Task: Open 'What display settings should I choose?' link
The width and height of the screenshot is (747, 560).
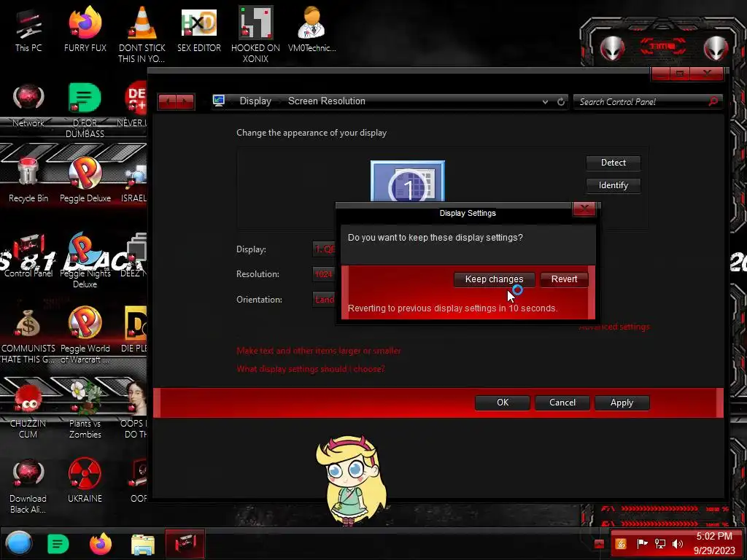Action: click(310, 369)
